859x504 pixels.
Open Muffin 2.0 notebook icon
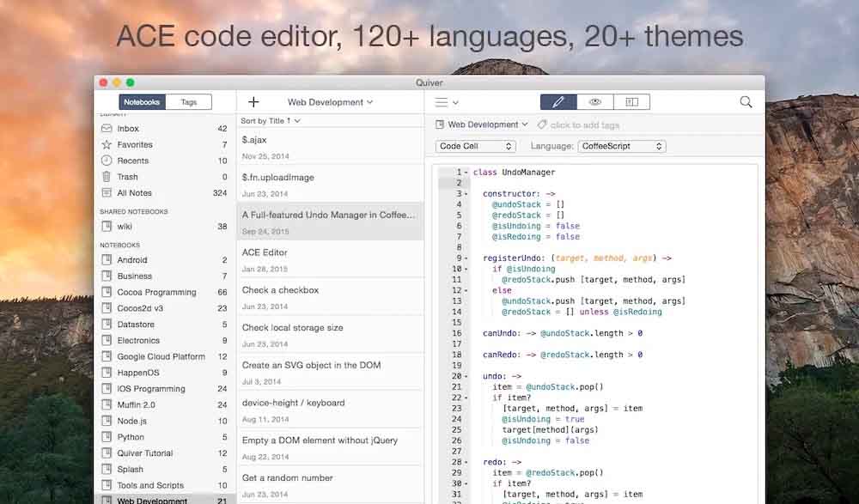[107, 405]
